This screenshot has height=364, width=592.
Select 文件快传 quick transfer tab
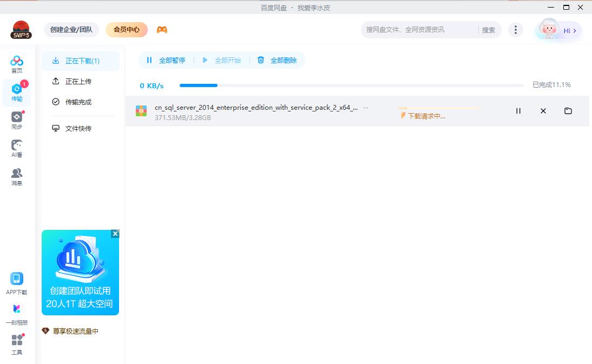pos(78,128)
